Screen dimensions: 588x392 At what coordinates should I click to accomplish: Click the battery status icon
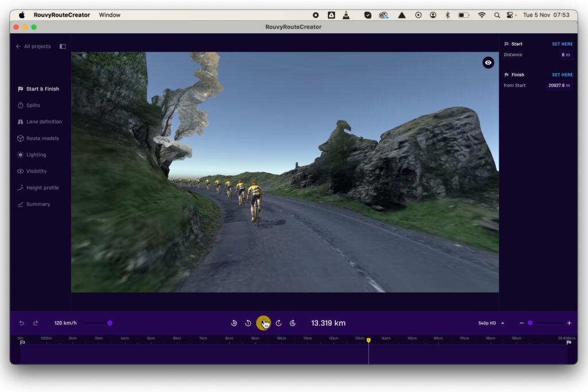[x=464, y=15]
